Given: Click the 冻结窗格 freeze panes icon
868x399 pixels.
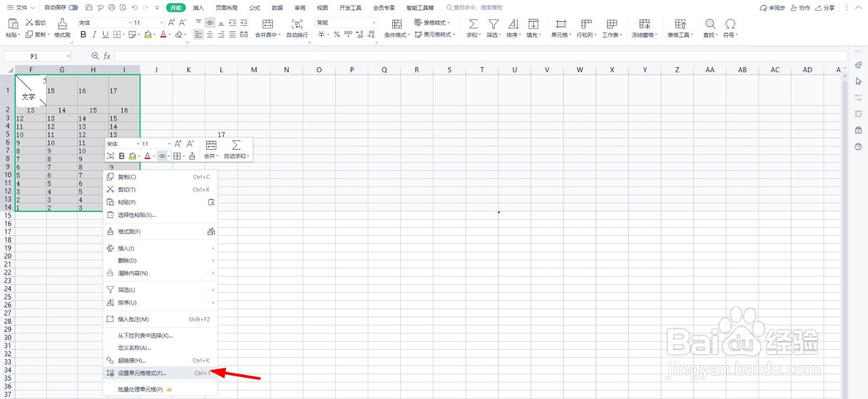Looking at the screenshot, I should pos(644,24).
